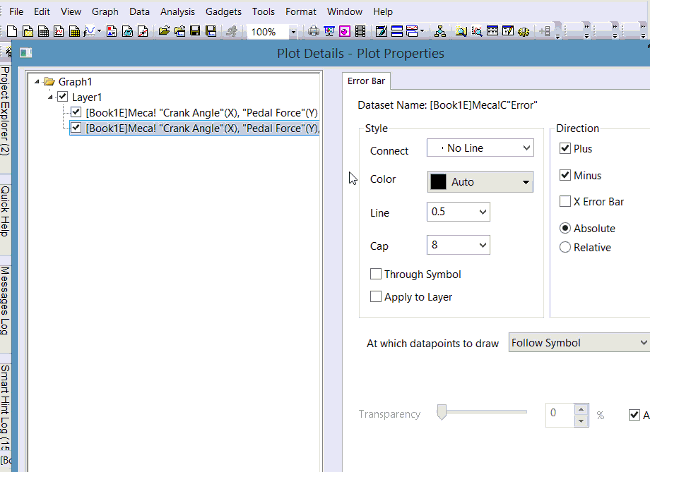Open the Format menu
Viewport: 684px width, 498px height.
(x=301, y=12)
